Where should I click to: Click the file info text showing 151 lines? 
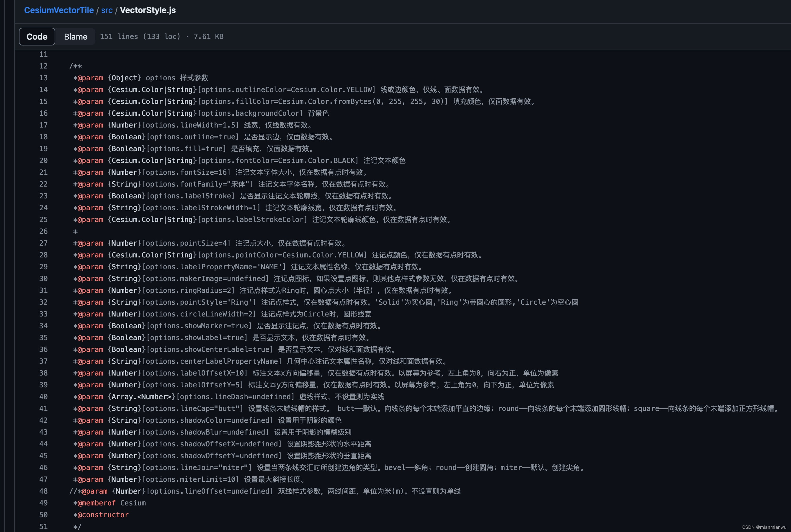coord(161,37)
